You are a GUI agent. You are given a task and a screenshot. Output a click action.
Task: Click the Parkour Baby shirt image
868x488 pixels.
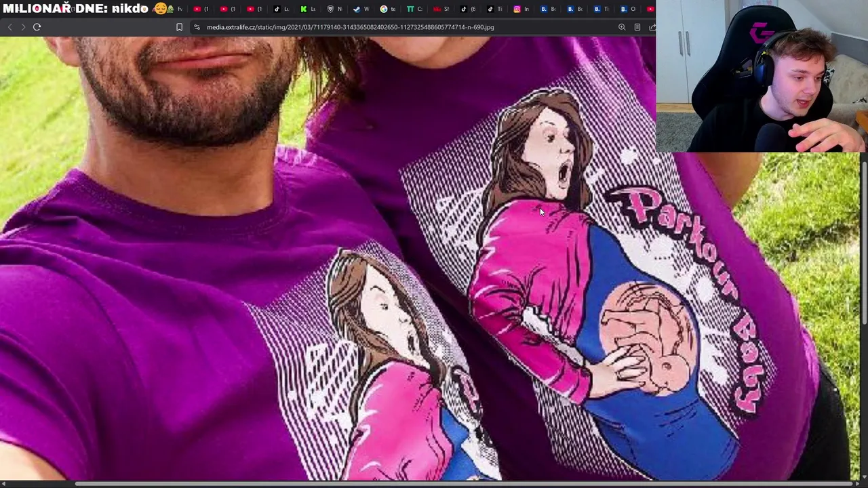430,258
